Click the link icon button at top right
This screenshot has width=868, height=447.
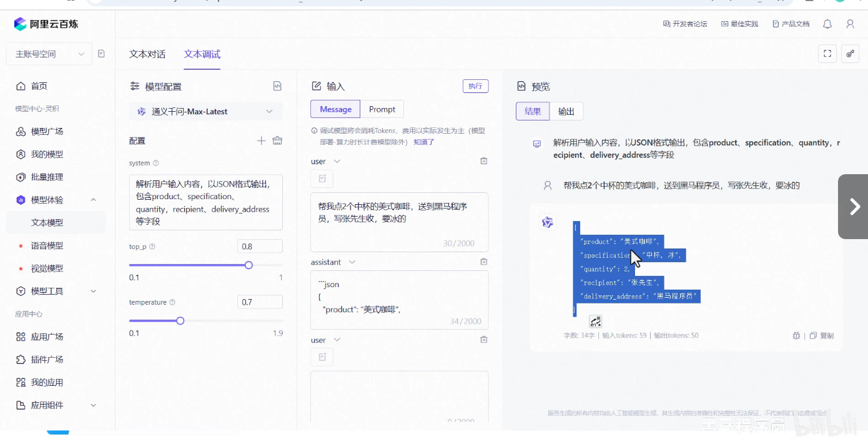pyautogui.click(x=850, y=54)
